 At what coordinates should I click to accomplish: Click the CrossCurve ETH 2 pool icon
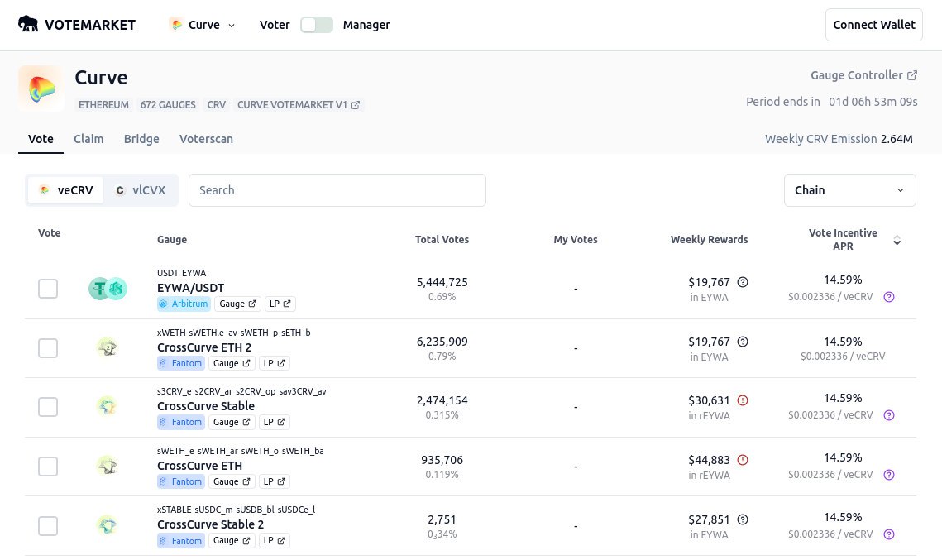coord(108,347)
